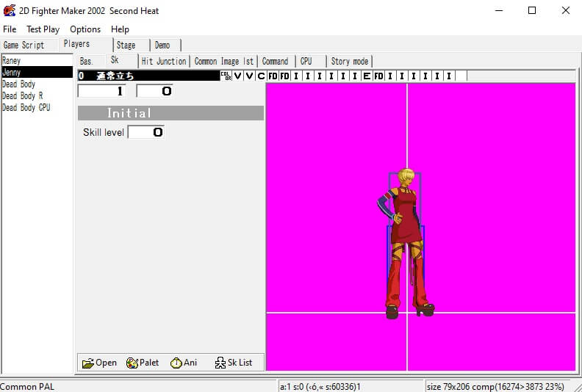582x392 pixels.
Task: Click the Common PAL status text
Action: click(27, 387)
